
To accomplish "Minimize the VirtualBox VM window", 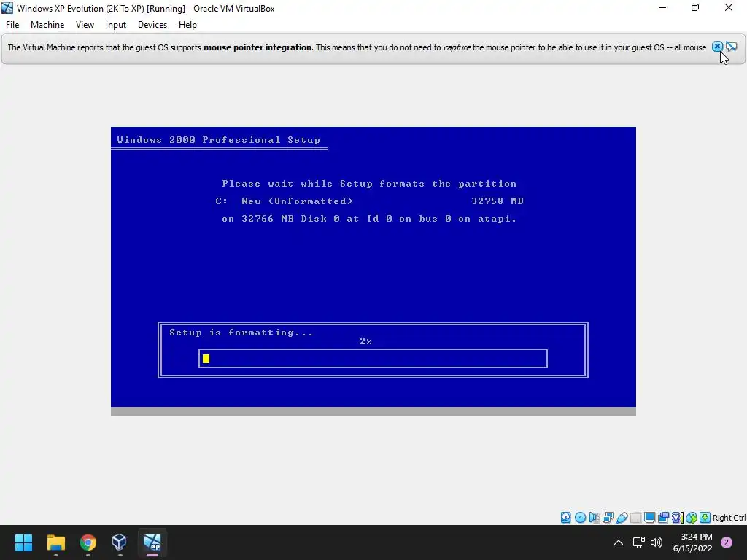I will [x=662, y=7].
